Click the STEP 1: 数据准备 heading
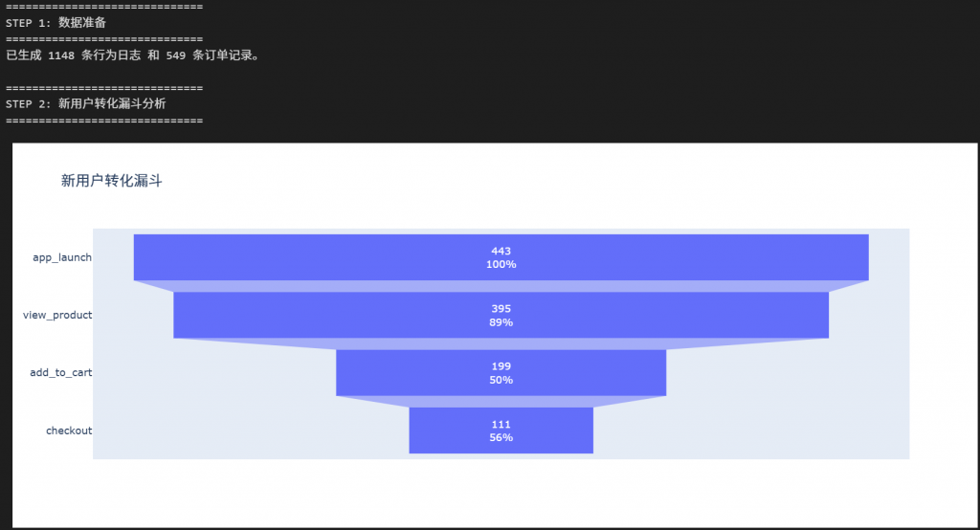 63,22
